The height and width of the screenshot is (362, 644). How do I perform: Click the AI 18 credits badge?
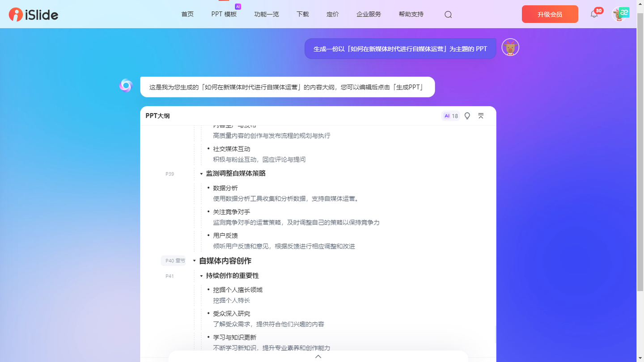pos(451,116)
